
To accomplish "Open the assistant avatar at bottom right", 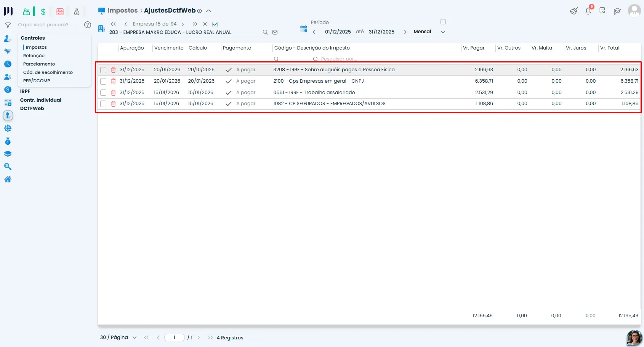I will [634, 337].
